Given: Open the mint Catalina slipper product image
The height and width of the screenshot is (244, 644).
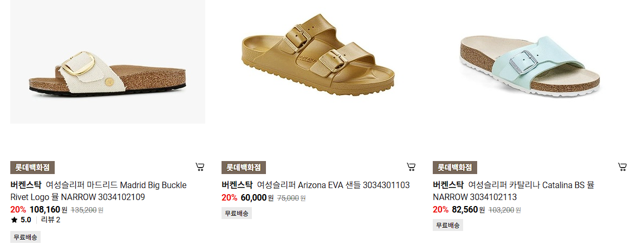Looking at the screenshot, I should click(x=530, y=62).
